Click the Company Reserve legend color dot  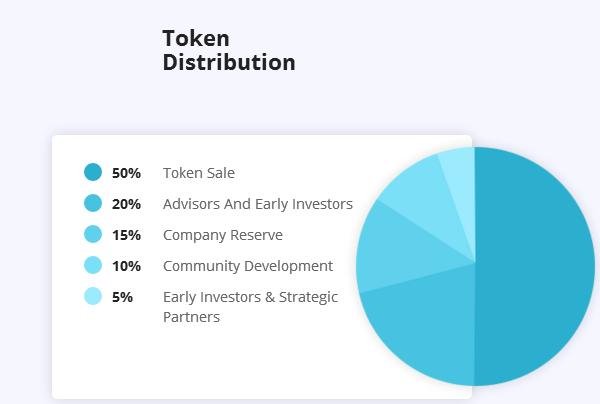pos(93,234)
